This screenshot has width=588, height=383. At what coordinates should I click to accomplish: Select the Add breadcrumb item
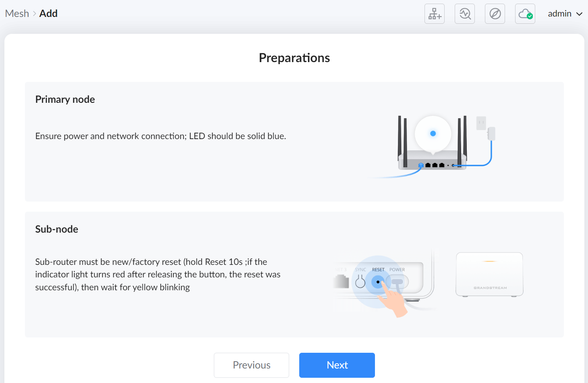(48, 14)
